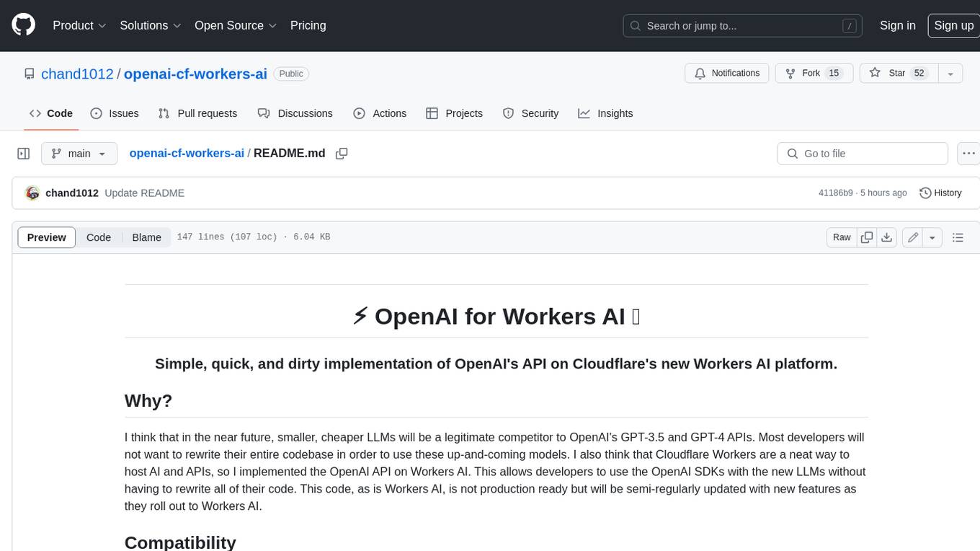Select the Code view

coord(99,237)
